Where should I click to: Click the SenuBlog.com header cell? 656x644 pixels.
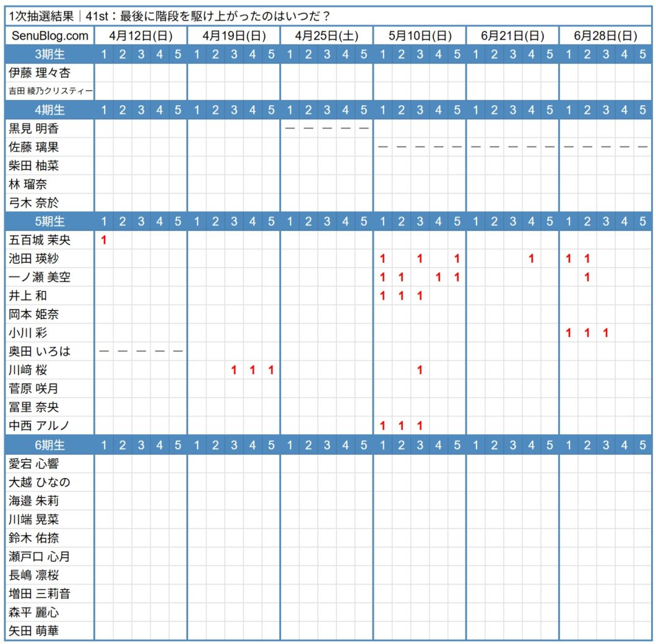(x=48, y=35)
